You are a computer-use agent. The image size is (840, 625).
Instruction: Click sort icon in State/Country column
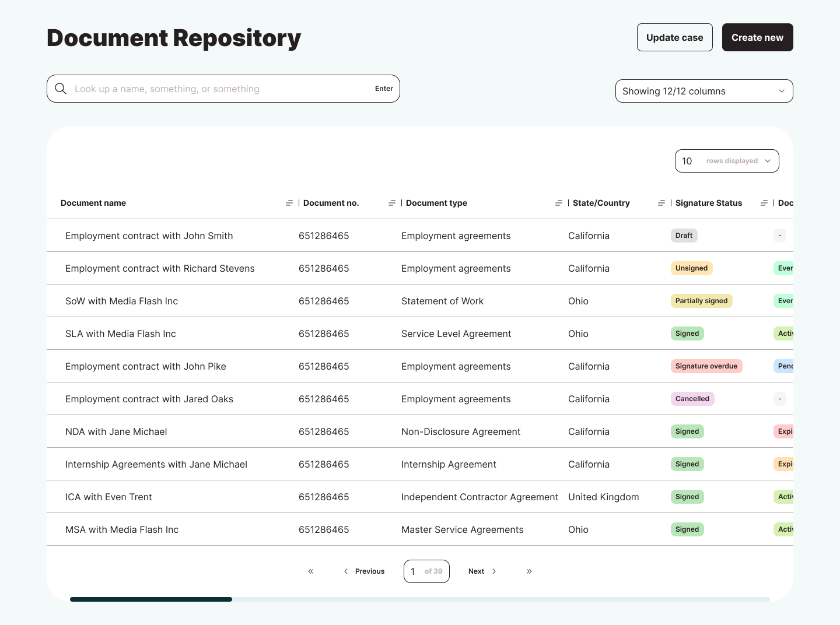[x=661, y=203]
